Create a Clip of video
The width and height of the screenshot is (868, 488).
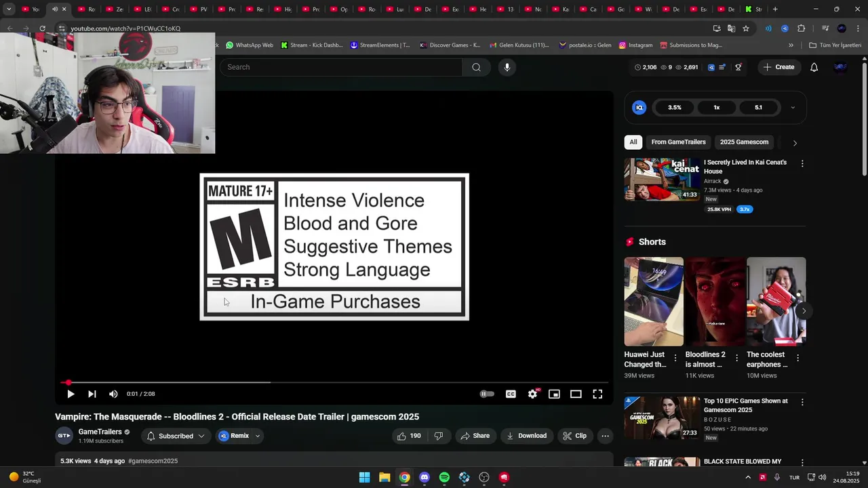pyautogui.click(x=574, y=436)
